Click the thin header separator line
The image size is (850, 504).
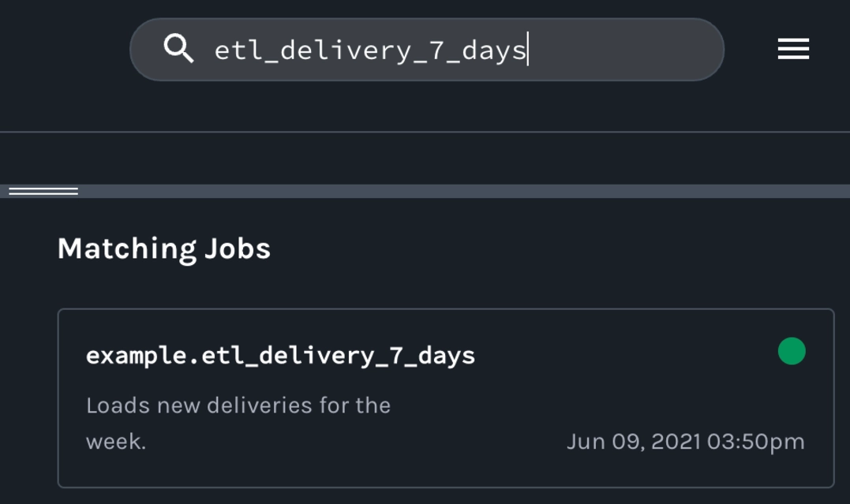click(x=425, y=132)
